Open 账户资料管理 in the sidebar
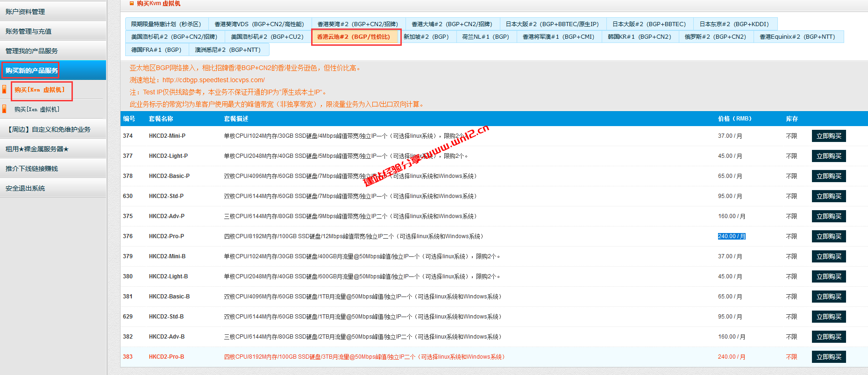 [x=25, y=12]
